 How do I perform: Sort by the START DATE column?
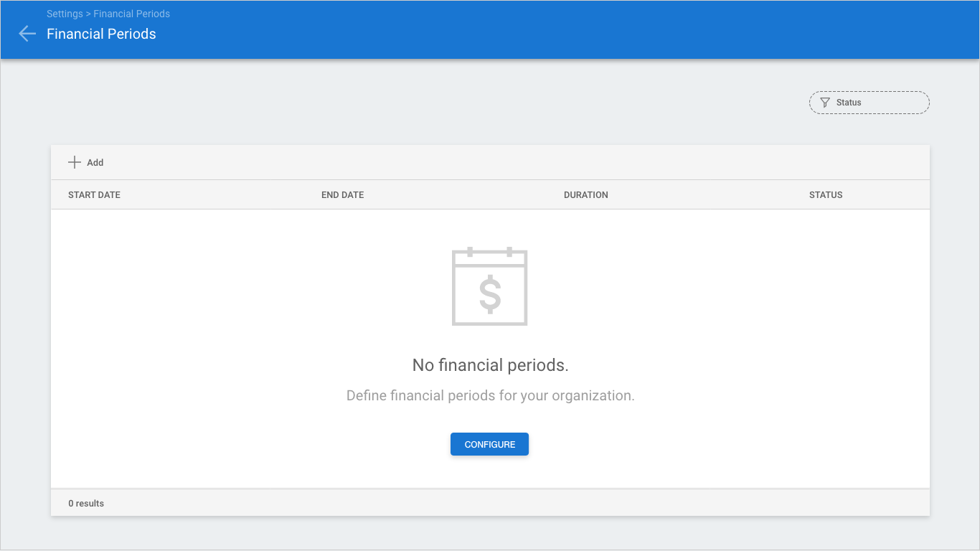point(94,195)
